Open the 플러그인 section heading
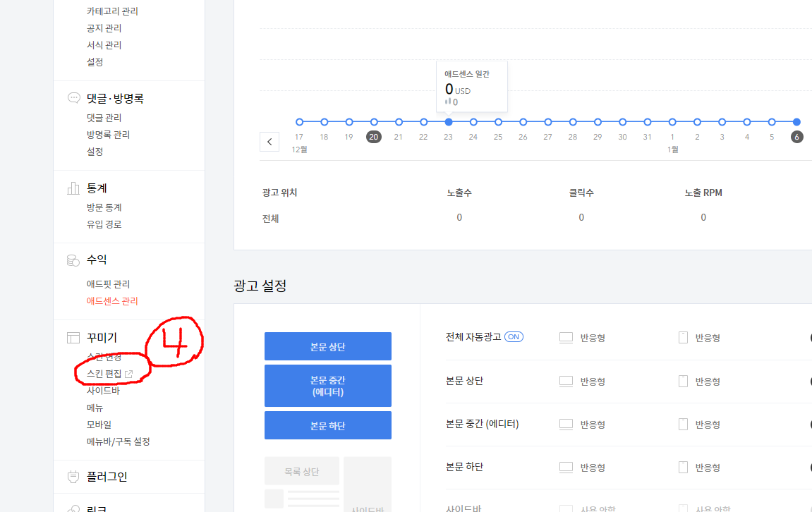Viewport: 812px width, 512px height. coord(107,476)
